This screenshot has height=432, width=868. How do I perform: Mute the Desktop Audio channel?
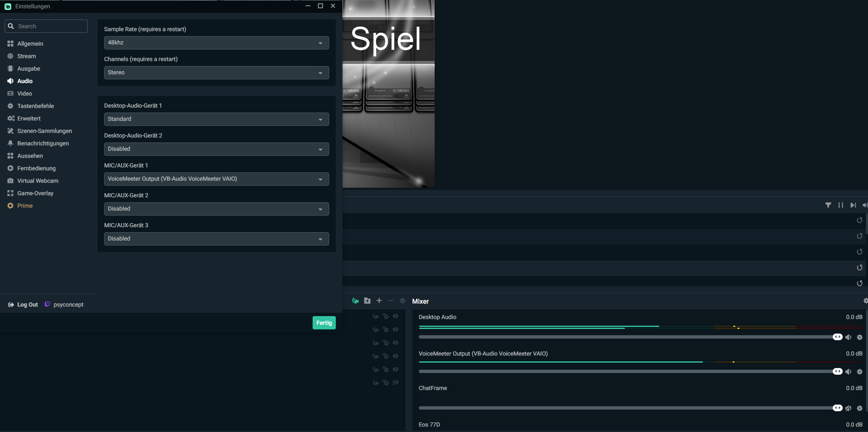(848, 337)
